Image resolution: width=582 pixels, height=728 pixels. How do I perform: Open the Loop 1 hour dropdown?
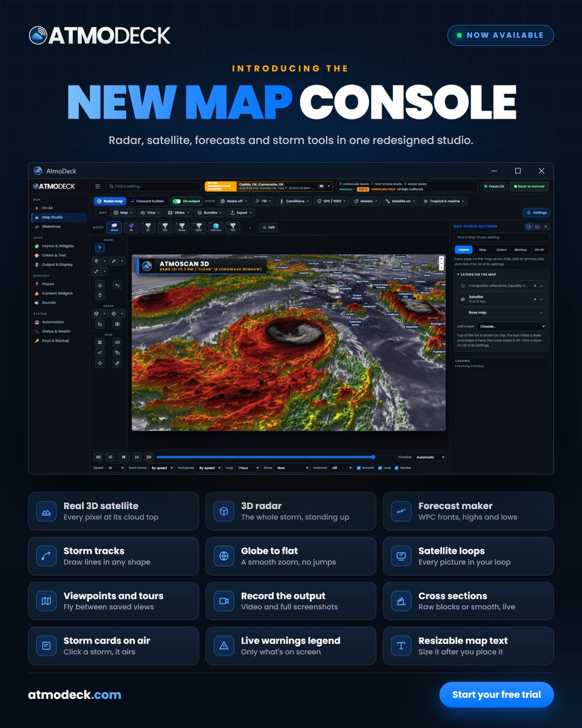(x=247, y=468)
